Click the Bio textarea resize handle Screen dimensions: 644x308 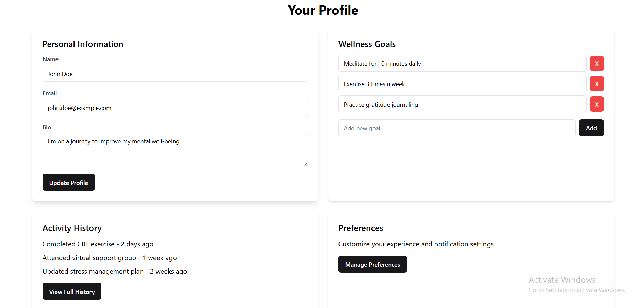305,165
